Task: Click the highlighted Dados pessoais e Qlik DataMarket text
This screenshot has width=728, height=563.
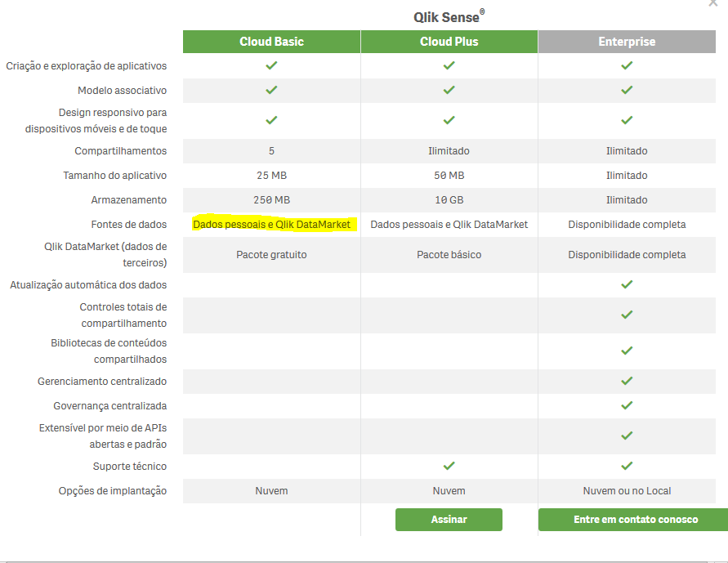Action: (x=271, y=225)
